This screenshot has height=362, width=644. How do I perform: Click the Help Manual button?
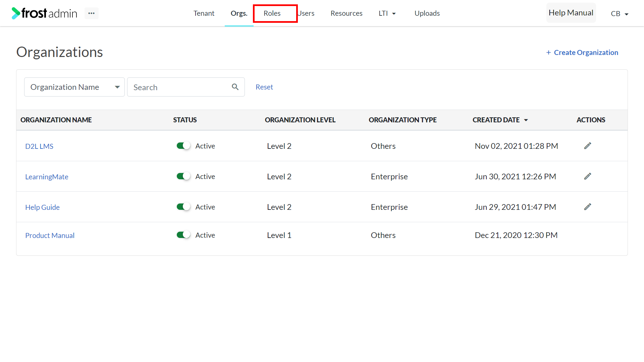click(x=571, y=13)
